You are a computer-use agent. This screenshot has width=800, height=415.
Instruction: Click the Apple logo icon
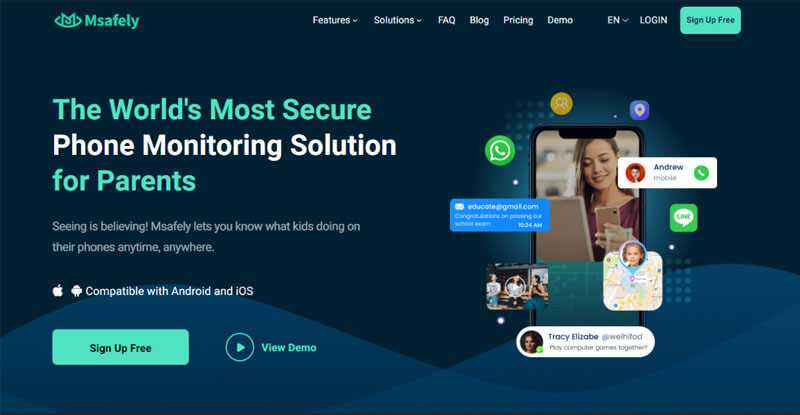coord(58,291)
